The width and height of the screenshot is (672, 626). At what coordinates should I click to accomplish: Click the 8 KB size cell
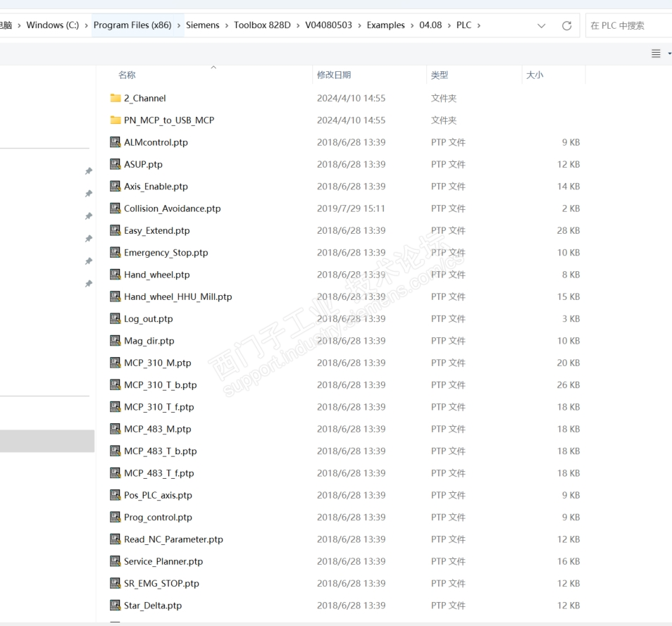(x=571, y=275)
